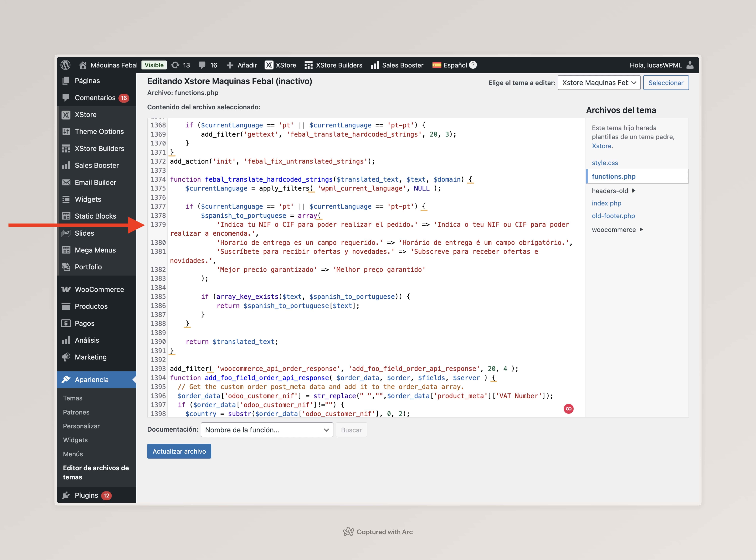Open Sales Booster in the top admin bar
The image size is (756, 560).
tap(397, 65)
